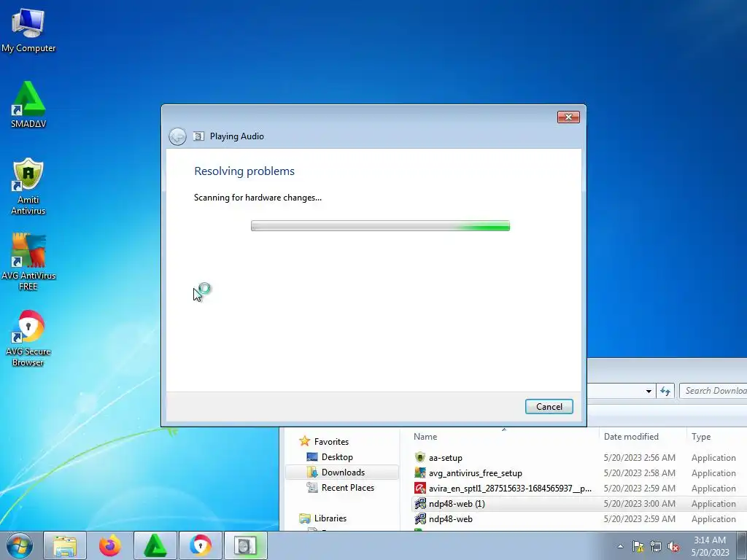Sort files by Name column header
Screen dimensions: 747x560
503,437
